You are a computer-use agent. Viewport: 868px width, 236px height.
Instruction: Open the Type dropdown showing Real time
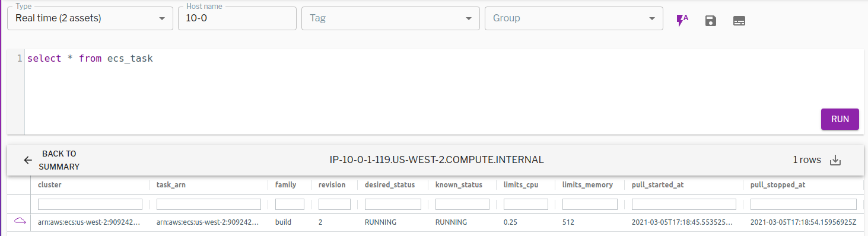point(90,18)
